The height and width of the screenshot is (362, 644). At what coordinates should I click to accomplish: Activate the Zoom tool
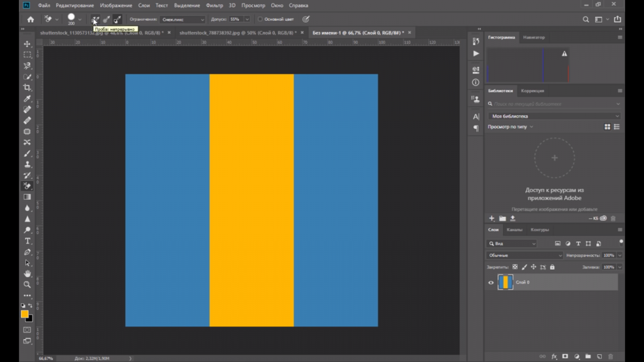click(27, 285)
